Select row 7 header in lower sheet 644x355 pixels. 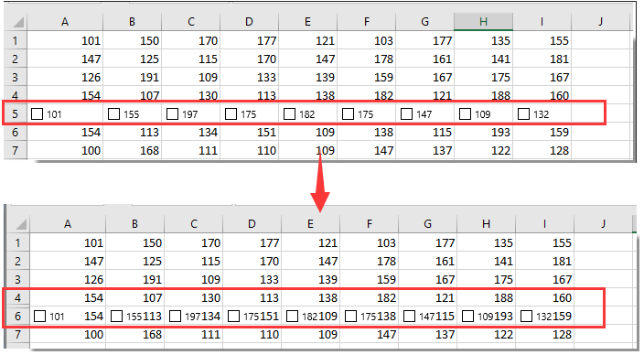pyautogui.click(x=17, y=334)
